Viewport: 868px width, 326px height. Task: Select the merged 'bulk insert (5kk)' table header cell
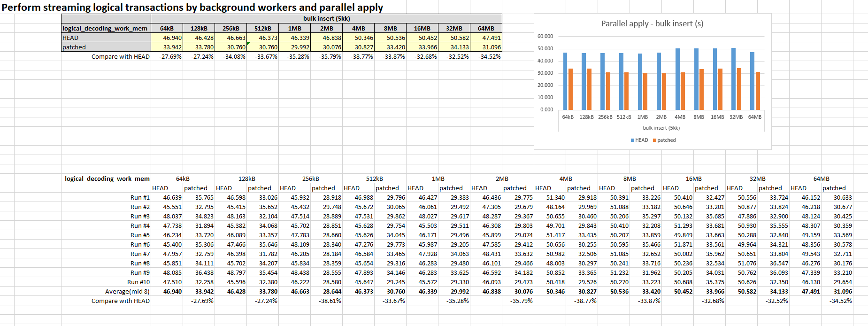pyautogui.click(x=326, y=19)
